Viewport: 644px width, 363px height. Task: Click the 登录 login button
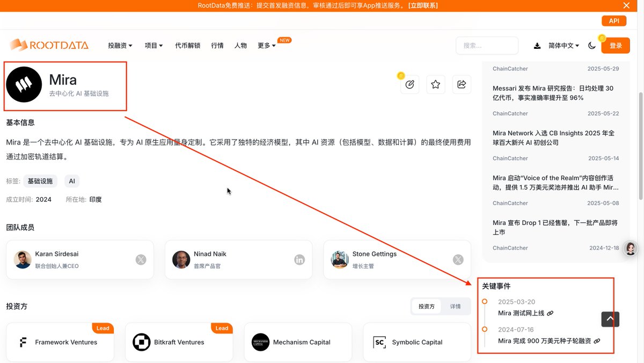(616, 46)
